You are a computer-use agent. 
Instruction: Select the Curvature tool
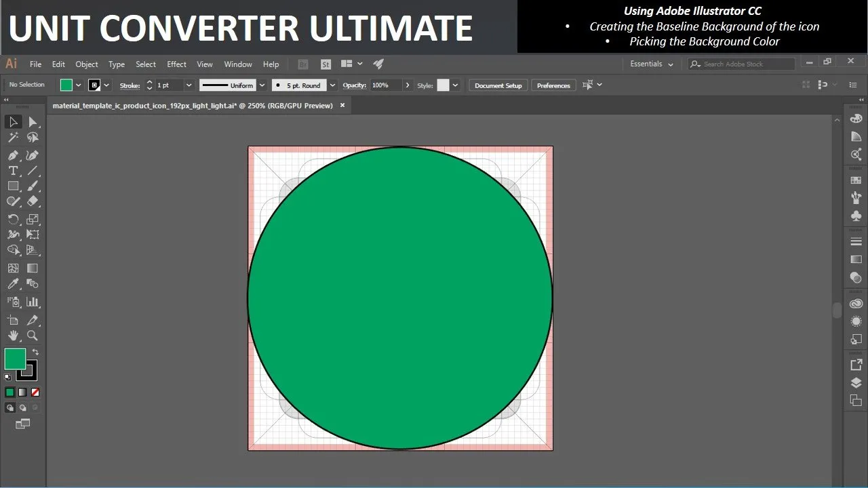point(32,155)
